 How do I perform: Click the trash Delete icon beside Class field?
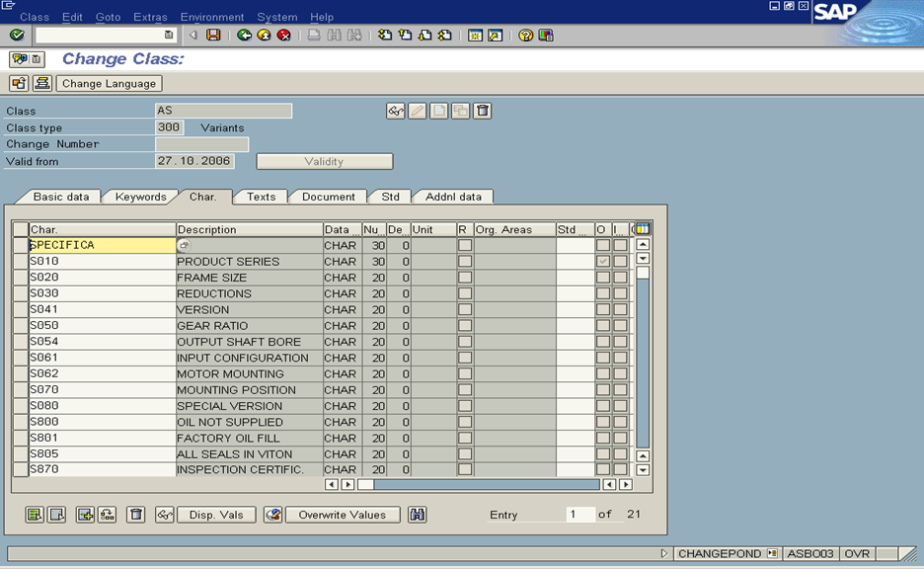pos(483,111)
